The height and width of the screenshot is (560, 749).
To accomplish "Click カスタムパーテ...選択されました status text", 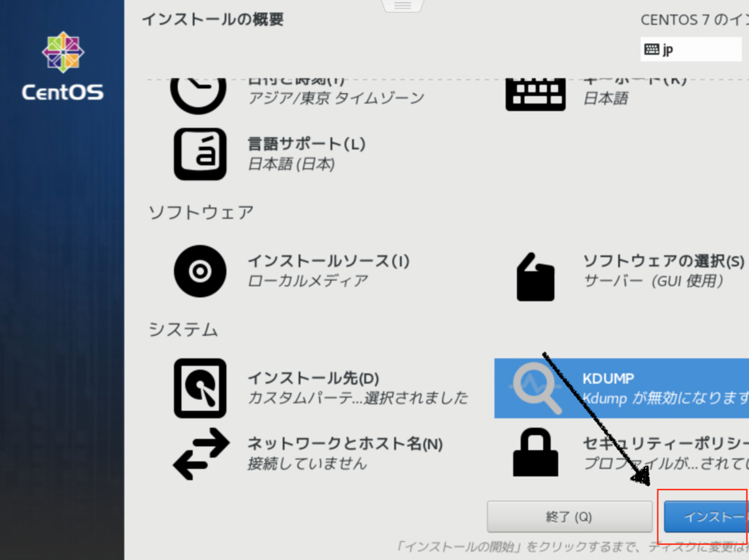I will tap(358, 397).
